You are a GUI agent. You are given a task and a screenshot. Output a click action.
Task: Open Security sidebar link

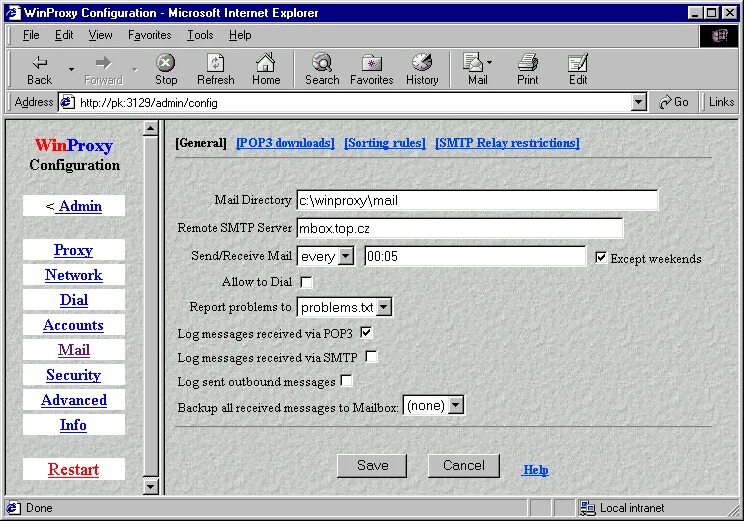(x=74, y=375)
